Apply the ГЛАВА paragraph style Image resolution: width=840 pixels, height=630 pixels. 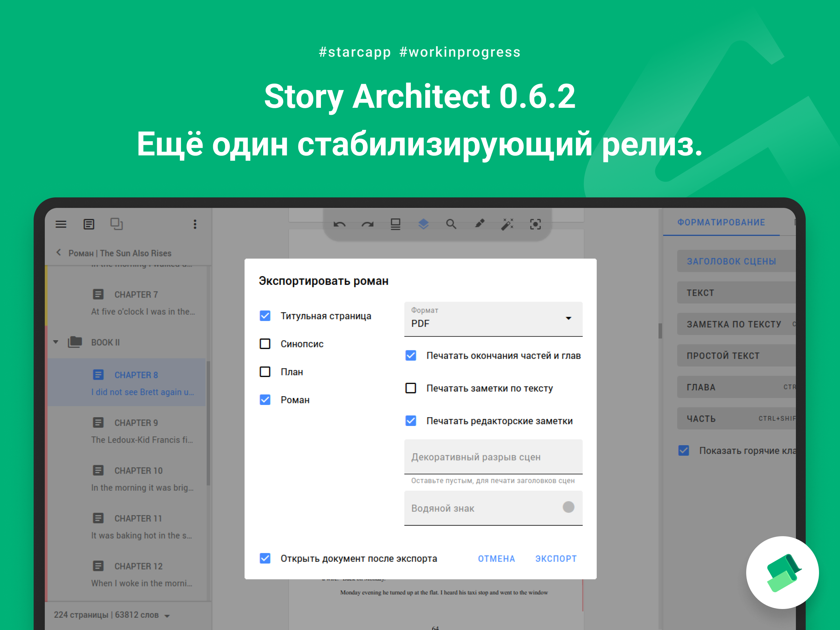tap(736, 387)
